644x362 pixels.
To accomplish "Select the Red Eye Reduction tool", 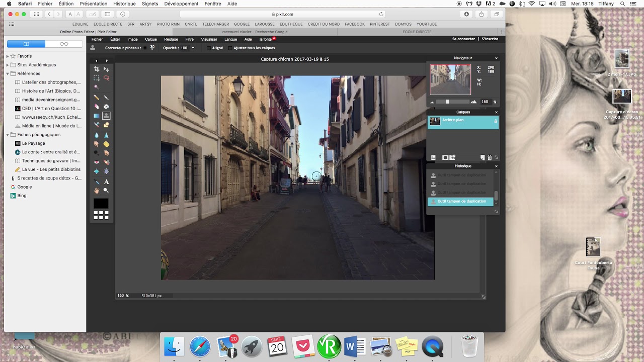I will pos(96,162).
